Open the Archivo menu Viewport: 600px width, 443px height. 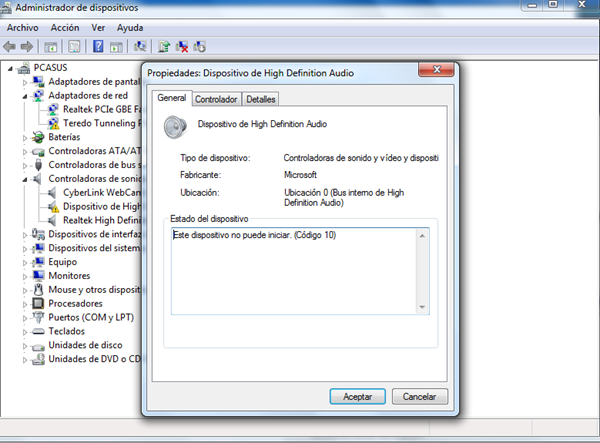click(23, 28)
